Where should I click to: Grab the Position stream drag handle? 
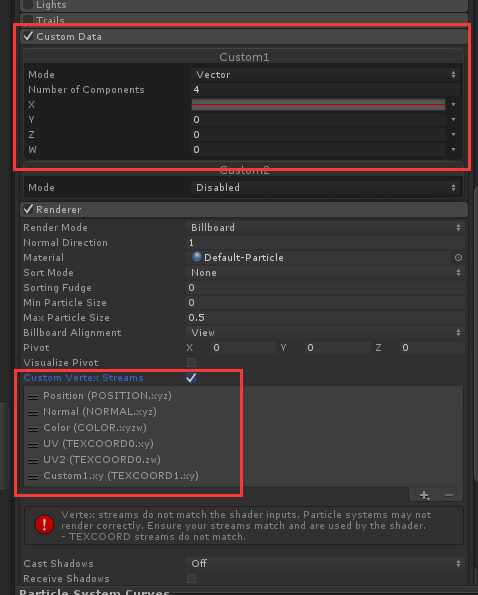pos(33,397)
